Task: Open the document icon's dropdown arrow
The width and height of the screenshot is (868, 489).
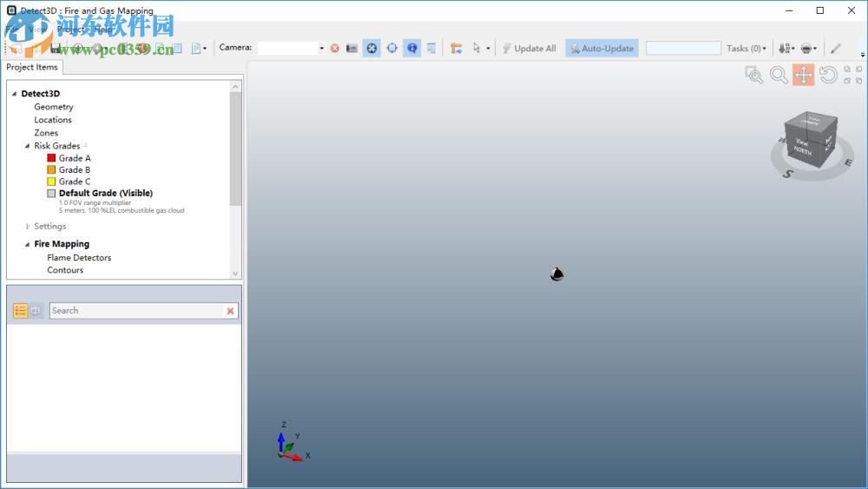Action: 205,49
